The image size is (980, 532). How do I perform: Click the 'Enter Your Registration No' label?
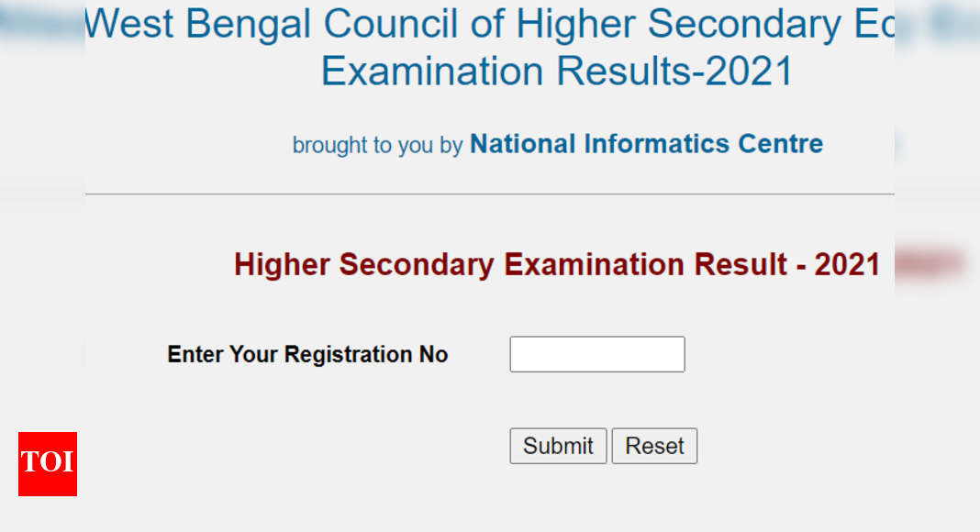(307, 354)
